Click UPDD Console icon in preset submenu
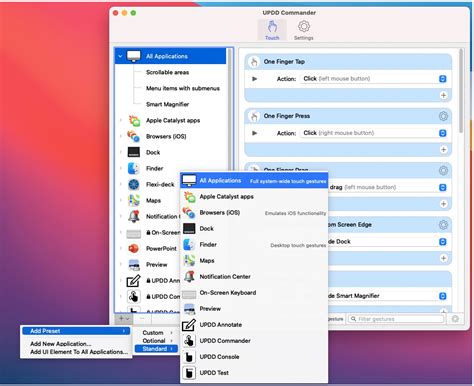The width and height of the screenshot is (474, 386). pyautogui.click(x=189, y=357)
